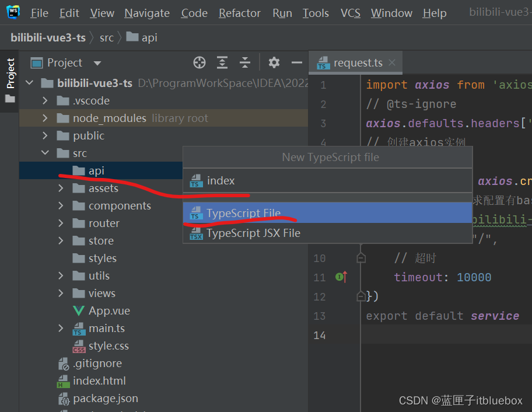Expand the utils folder
Screen dimensions: 532x412
coord(61,275)
